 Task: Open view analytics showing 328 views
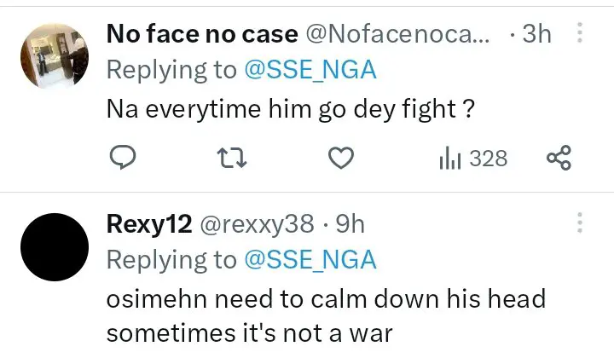point(472,158)
